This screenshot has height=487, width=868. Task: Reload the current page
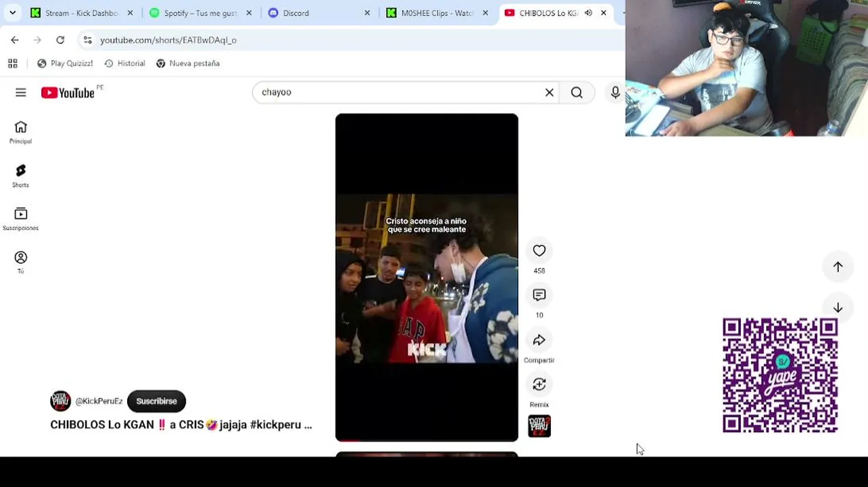pos(60,40)
